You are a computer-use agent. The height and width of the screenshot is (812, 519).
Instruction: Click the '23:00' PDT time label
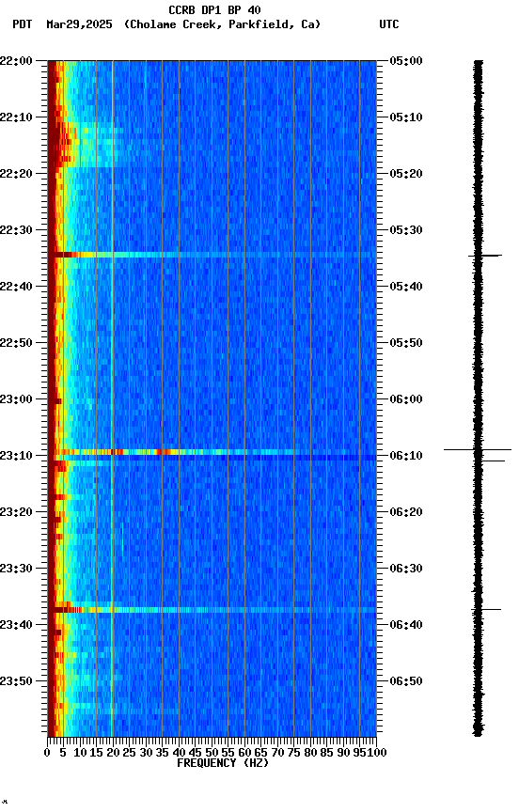[x=16, y=399]
